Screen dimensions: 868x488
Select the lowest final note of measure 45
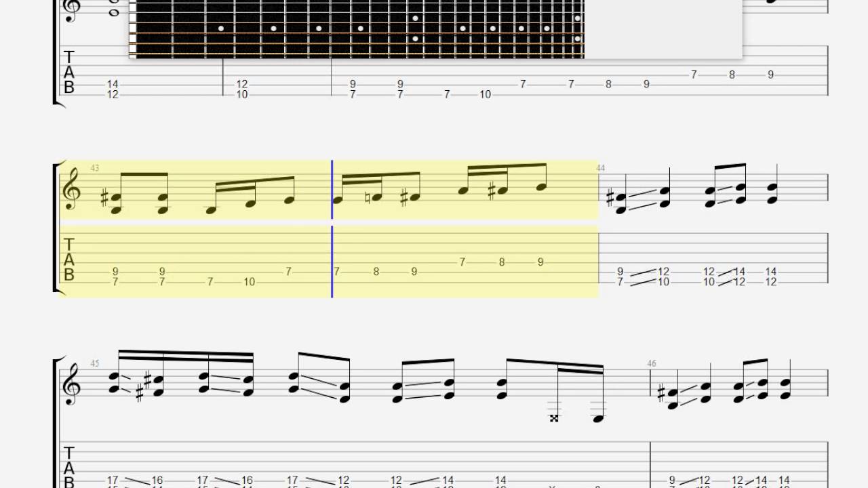point(597,419)
